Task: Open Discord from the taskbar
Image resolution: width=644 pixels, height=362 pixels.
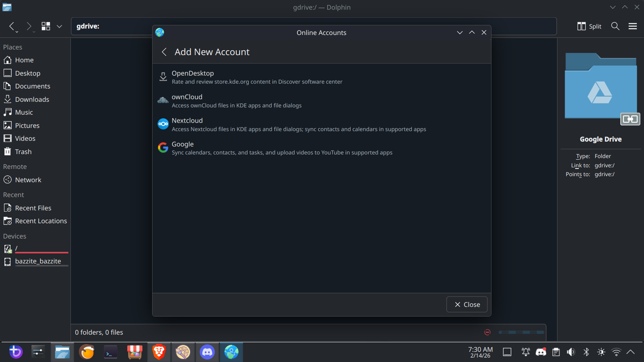Action: point(207,352)
